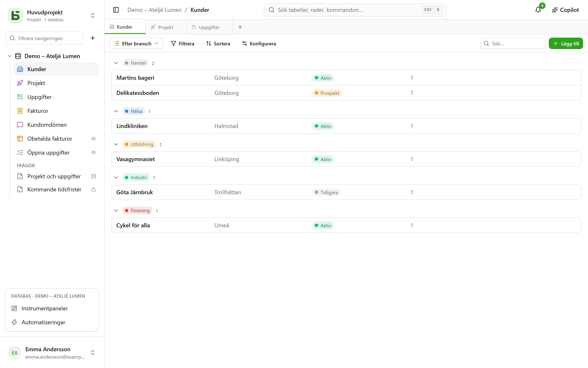
Task: Click lock icon beside Kommande tidsfrister
Action: click(x=94, y=189)
